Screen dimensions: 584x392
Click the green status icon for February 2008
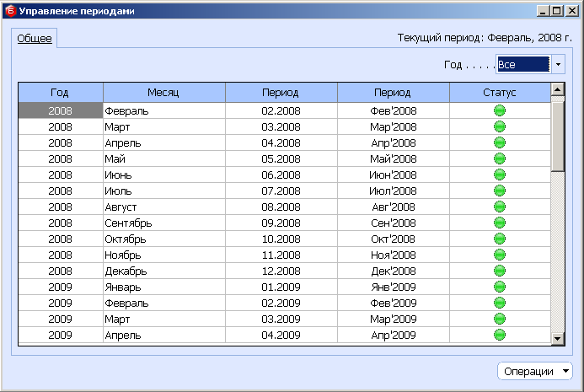[x=500, y=110]
